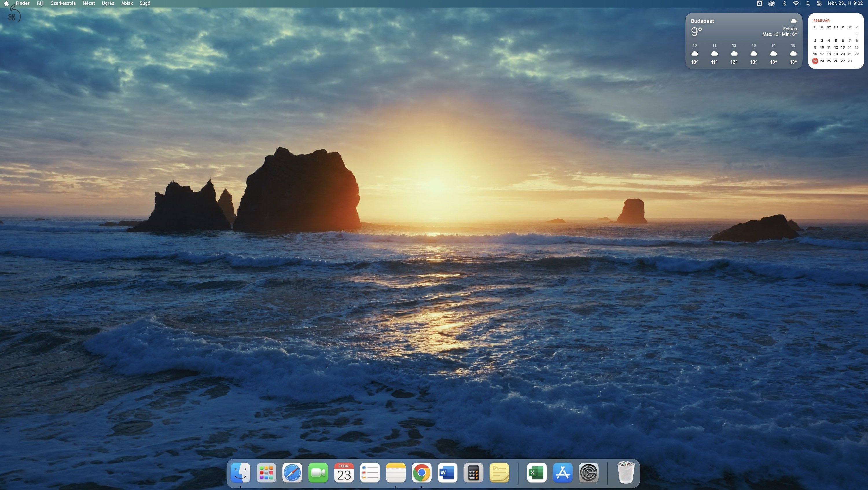Launch Google Chrome from the Dock

[x=422, y=473]
